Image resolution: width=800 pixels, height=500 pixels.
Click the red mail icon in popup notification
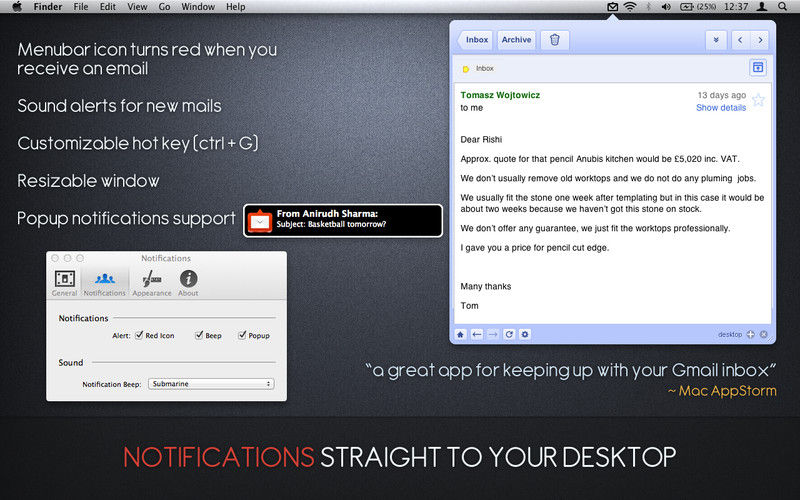point(260,221)
